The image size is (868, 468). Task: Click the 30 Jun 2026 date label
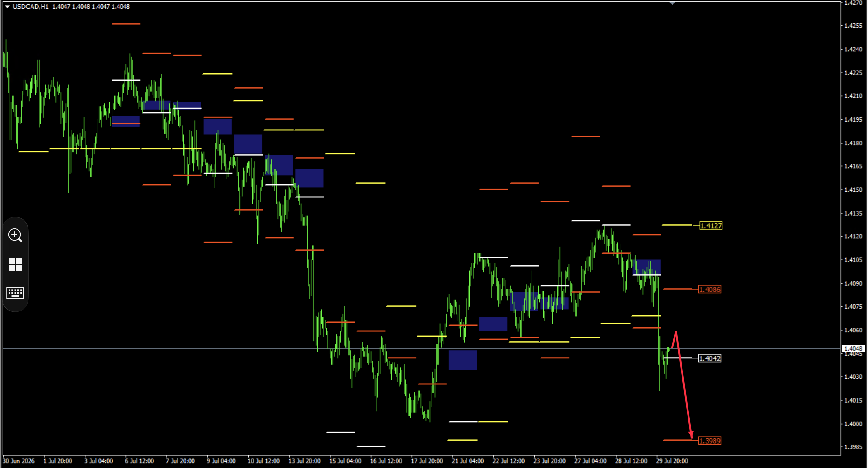coord(18,461)
